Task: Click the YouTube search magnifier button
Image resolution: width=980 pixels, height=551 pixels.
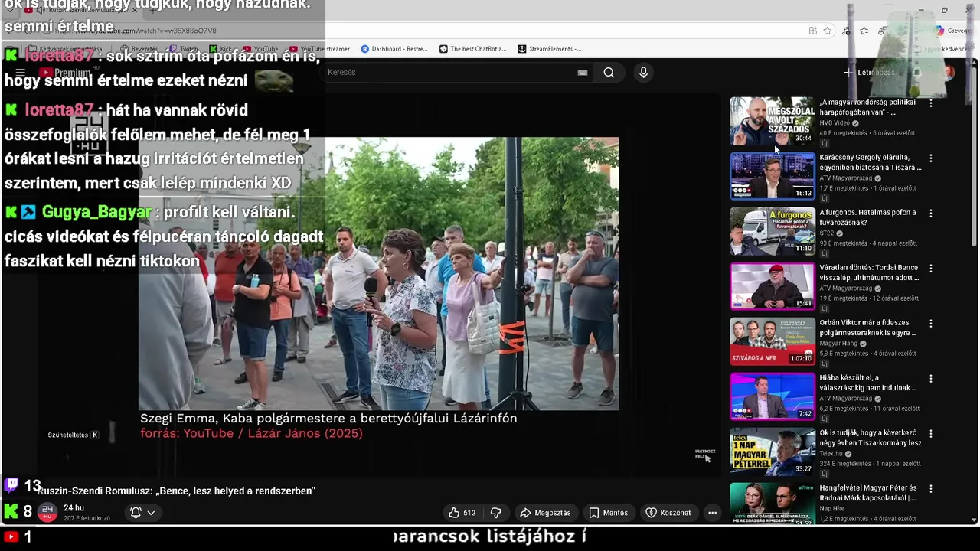Action: pos(609,73)
